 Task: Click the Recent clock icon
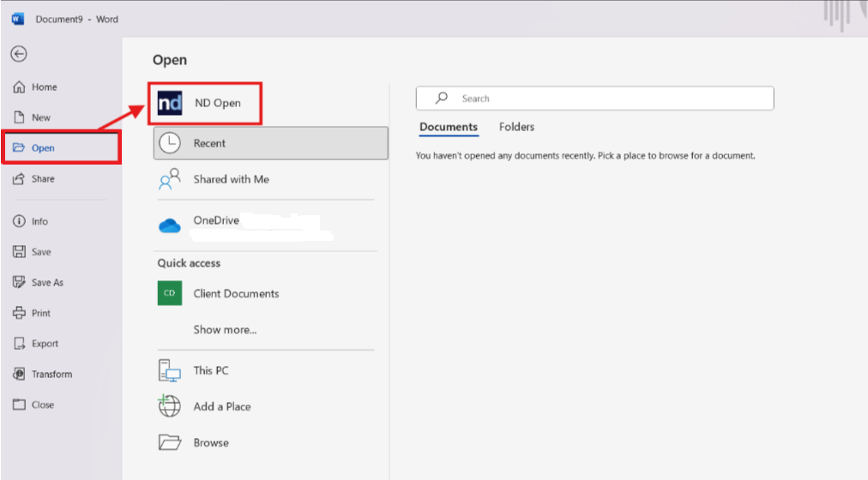pyautogui.click(x=170, y=143)
